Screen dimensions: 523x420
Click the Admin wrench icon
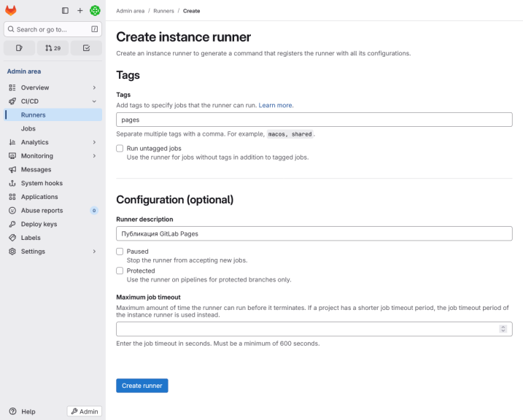[74, 411]
